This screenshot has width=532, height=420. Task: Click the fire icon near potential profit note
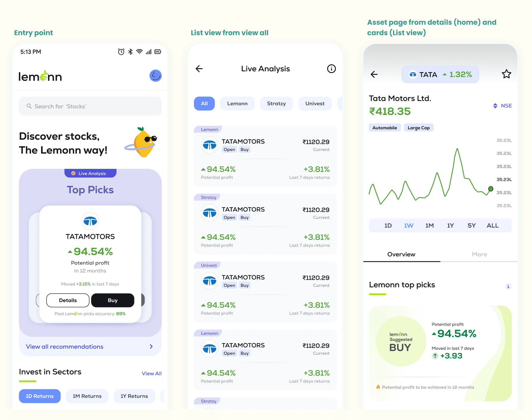pos(378,387)
